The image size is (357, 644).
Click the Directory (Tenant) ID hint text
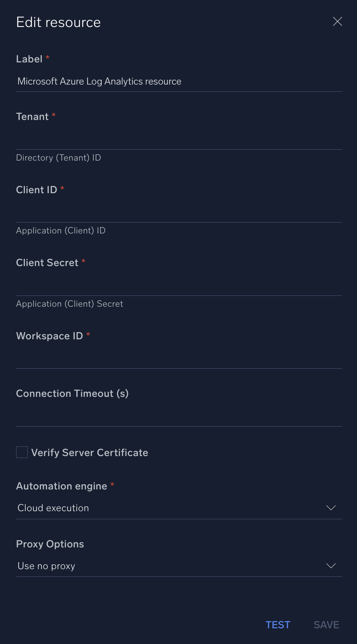point(59,157)
